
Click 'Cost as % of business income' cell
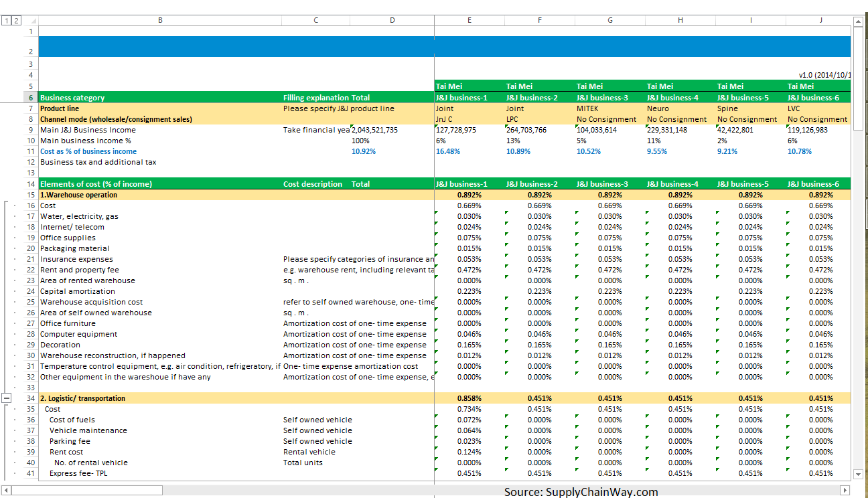[x=160, y=151]
